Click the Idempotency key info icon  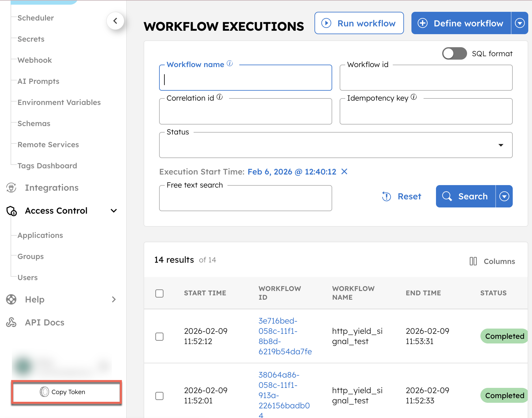414,97
